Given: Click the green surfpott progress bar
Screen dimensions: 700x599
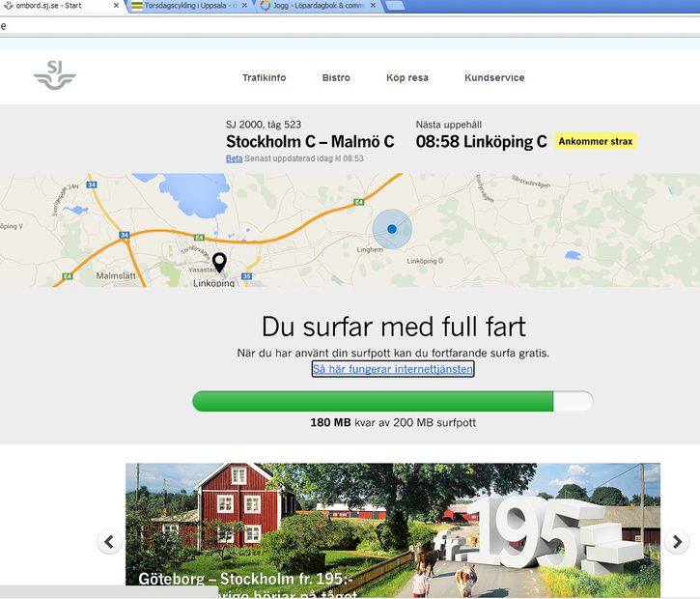Looking at the screenshot, I should coord(392,401).
